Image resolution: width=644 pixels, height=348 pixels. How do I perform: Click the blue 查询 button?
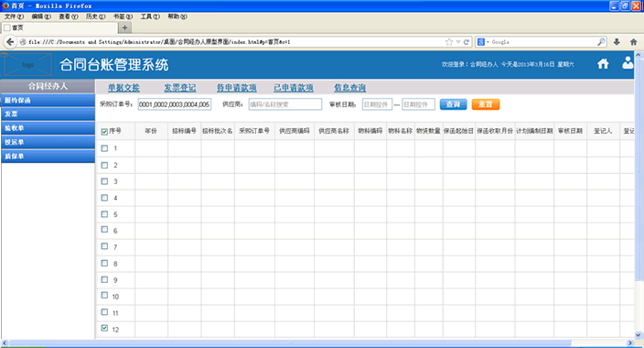click(453, 104)
